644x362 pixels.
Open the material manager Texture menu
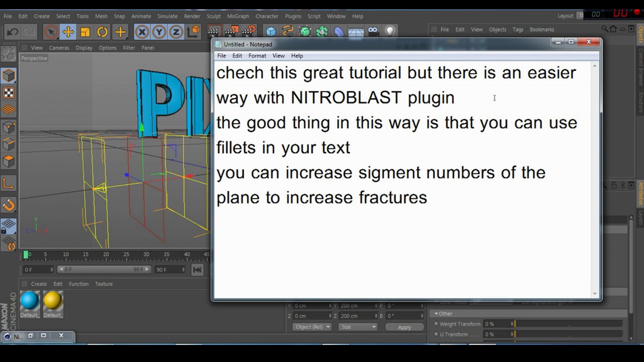(104, 284)
